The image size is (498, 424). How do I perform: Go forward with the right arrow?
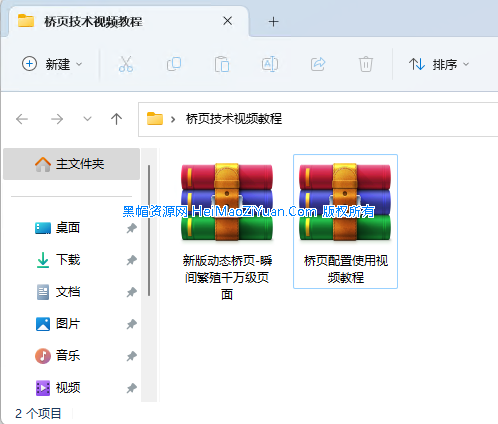click(x=57, y=119)
